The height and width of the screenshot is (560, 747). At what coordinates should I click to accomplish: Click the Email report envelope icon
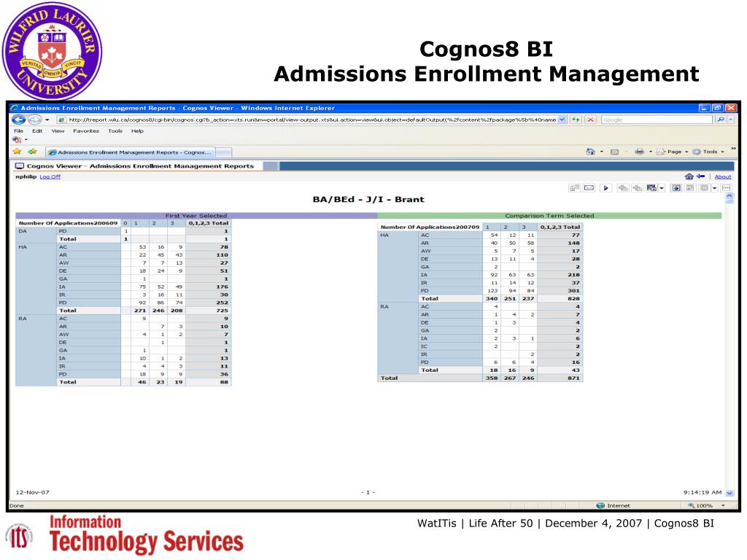pos(589,188)
